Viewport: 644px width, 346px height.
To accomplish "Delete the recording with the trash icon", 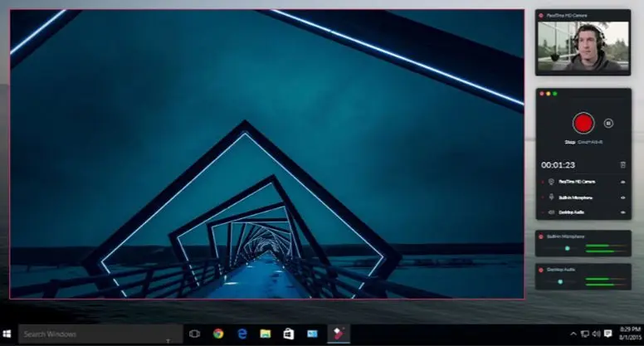I will click(622, 165).
